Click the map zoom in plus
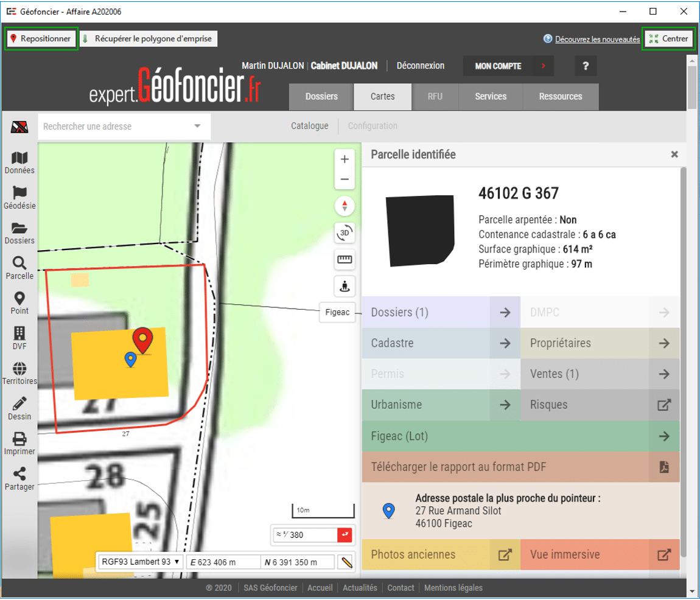The image size is (700, 600). [345, 159]
